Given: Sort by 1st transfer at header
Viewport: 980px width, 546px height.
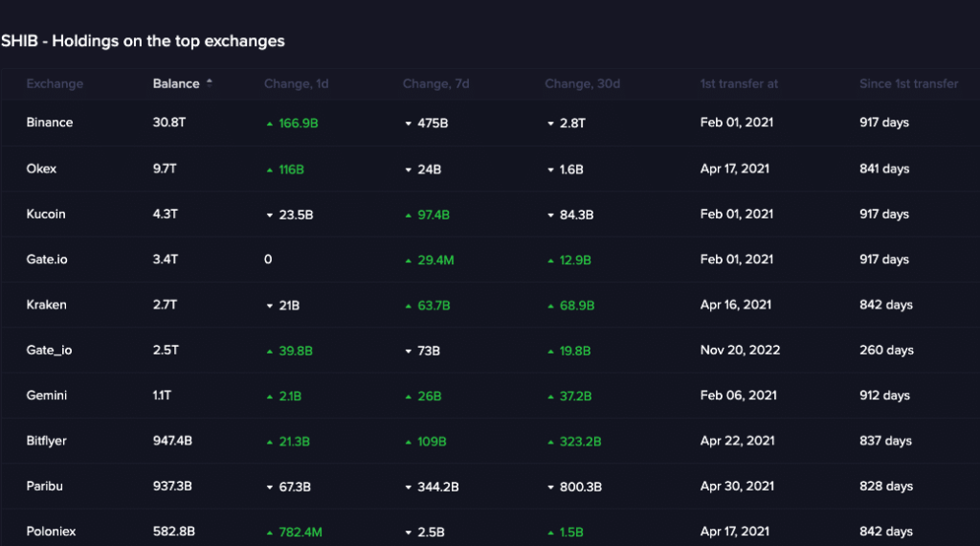Looking at the screenshot, I should point(739,83).
